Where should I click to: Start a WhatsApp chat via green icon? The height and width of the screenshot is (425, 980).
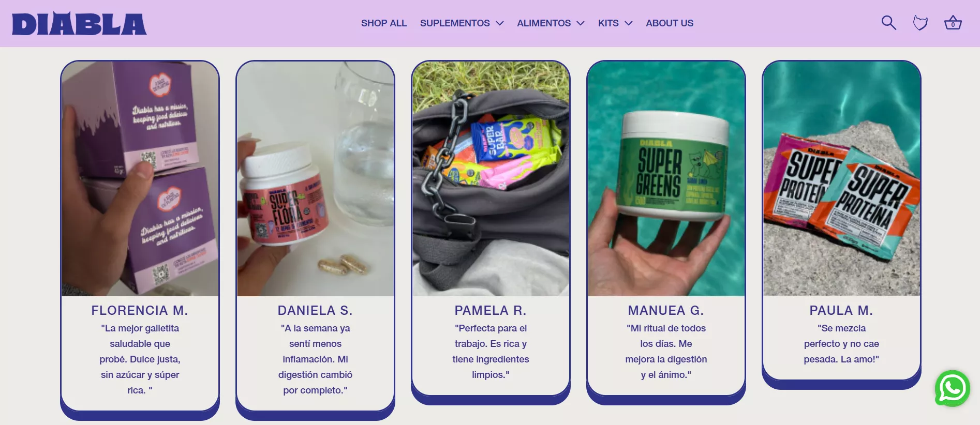click(x=952, y=388)
